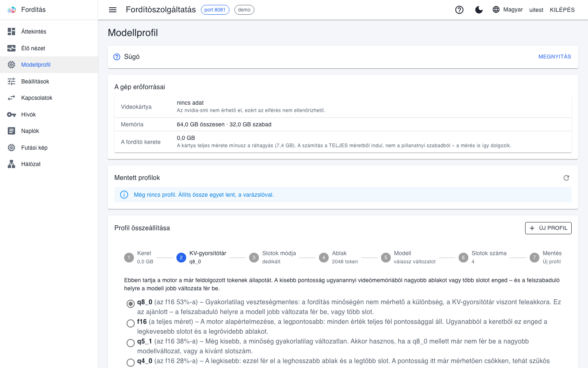
Task: Open the Magyar language dropdown
Action: click(x=508, y=9)
